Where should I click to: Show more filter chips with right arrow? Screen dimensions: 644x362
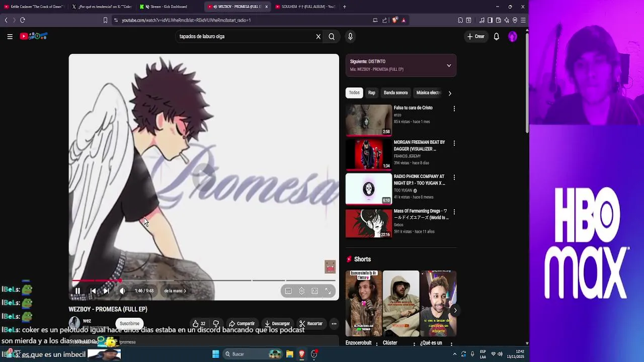click(450, 93)
